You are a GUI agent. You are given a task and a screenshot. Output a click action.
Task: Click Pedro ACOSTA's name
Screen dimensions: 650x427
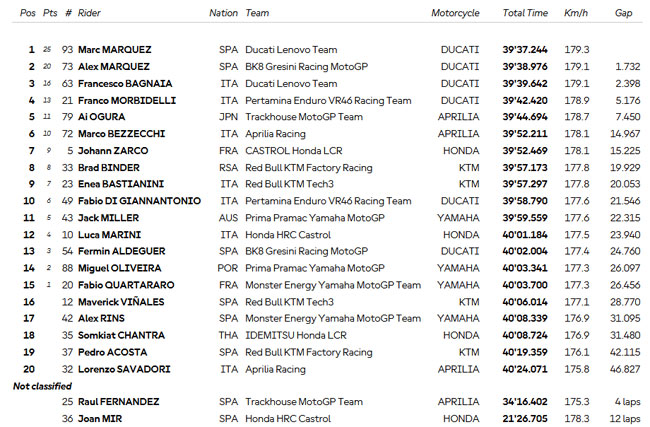click(112, 352)
